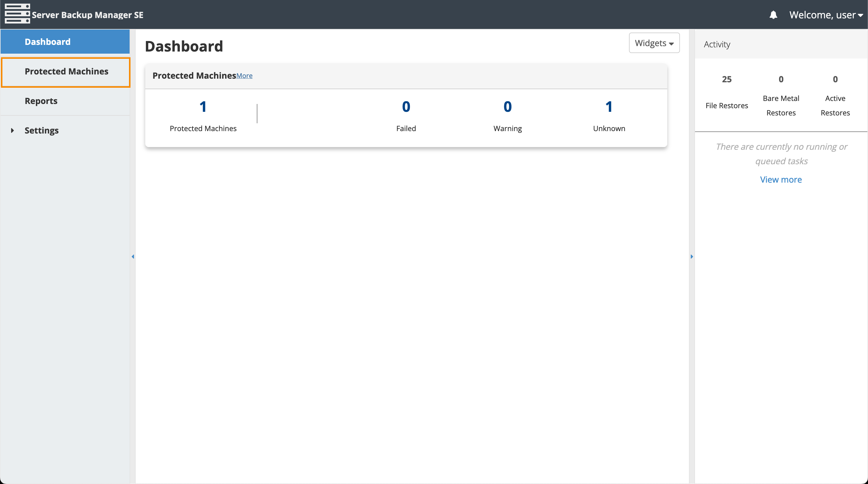
Task: Click the Bare Metal Restores count
Action: [781, 79]
